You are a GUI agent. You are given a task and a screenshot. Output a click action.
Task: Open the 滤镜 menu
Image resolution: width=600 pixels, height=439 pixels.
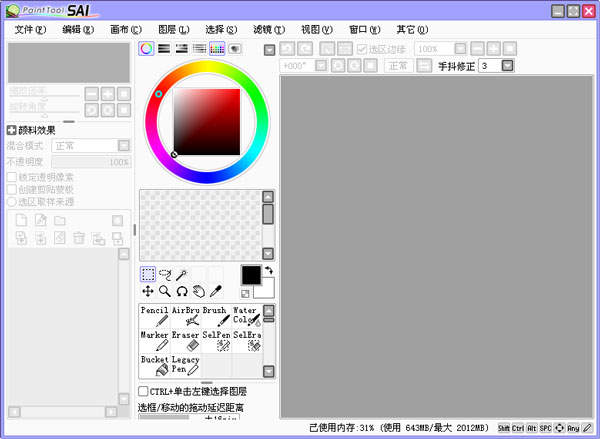pos(269,29)
